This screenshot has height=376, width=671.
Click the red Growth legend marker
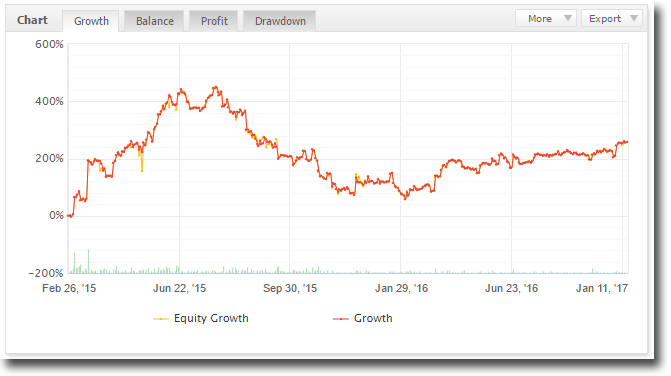click(341, 319)
